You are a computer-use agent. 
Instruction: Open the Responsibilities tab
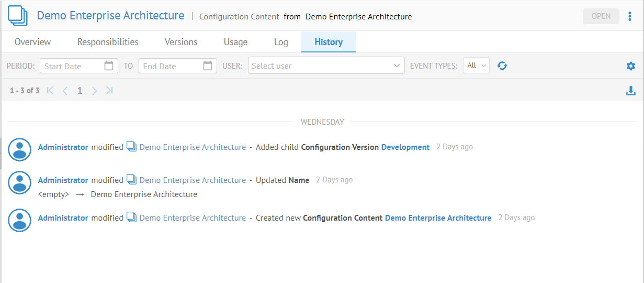pos(108,42)
